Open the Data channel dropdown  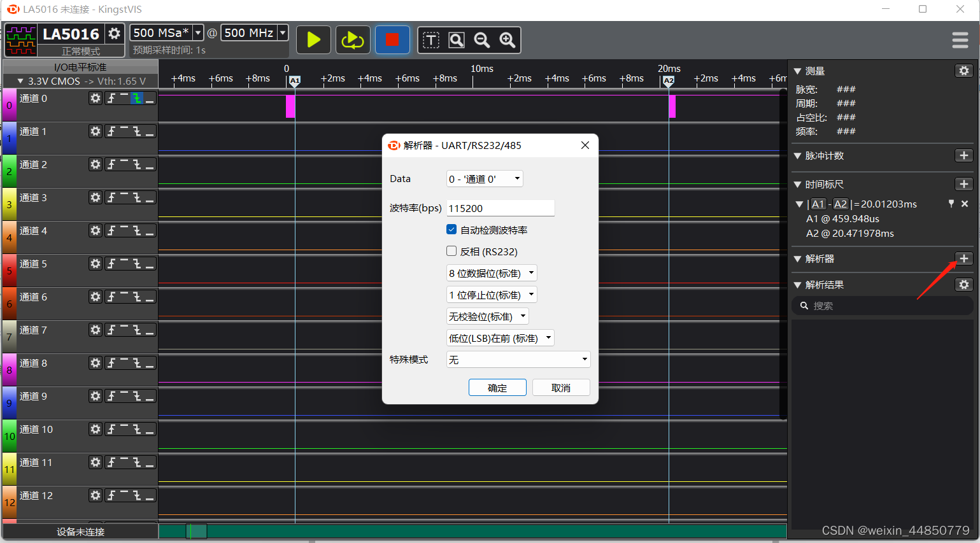[x=485, y=179]
